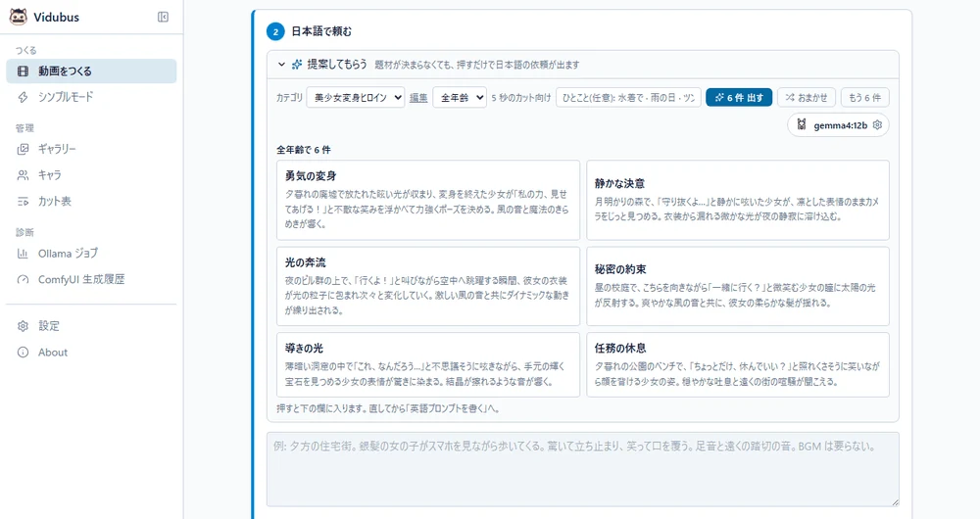This screenshot has height=519, width=980.
Task: Open ギャラリー in sidebar
Action: tap(91, 149)
